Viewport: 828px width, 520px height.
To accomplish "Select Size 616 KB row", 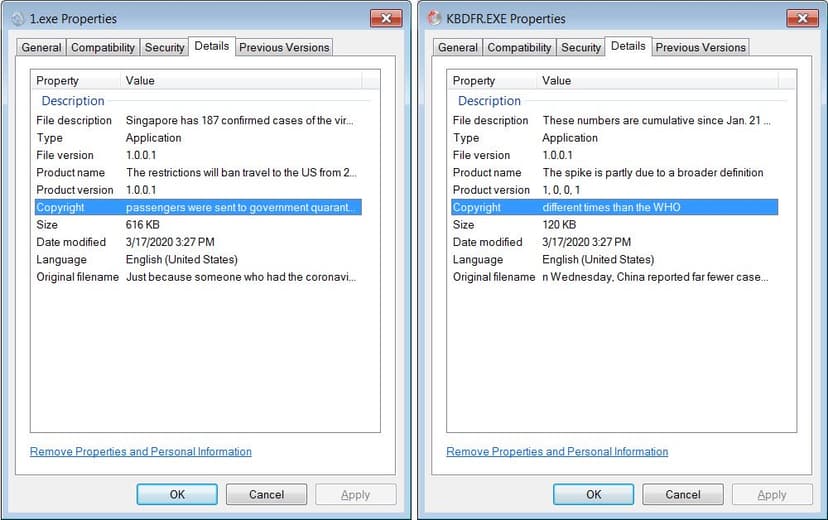I will tap(198, 225).
